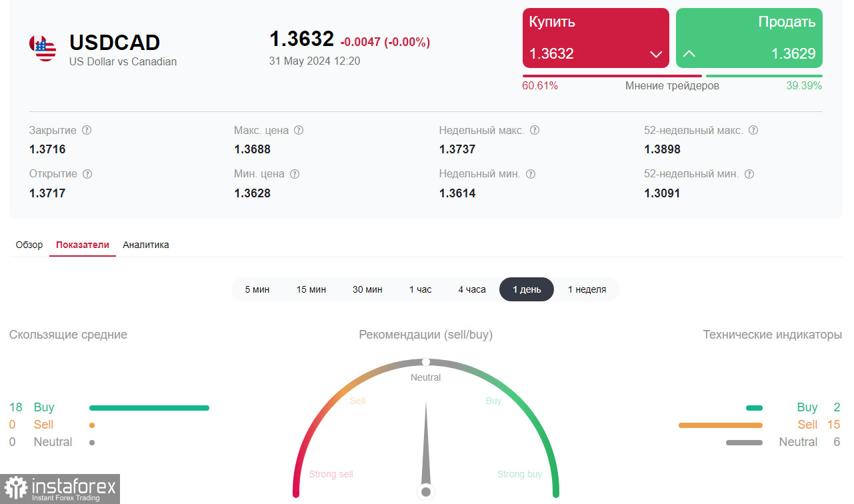Click the date 31 May 2024 12:20

pyautogui.click(x=315, y=61)
